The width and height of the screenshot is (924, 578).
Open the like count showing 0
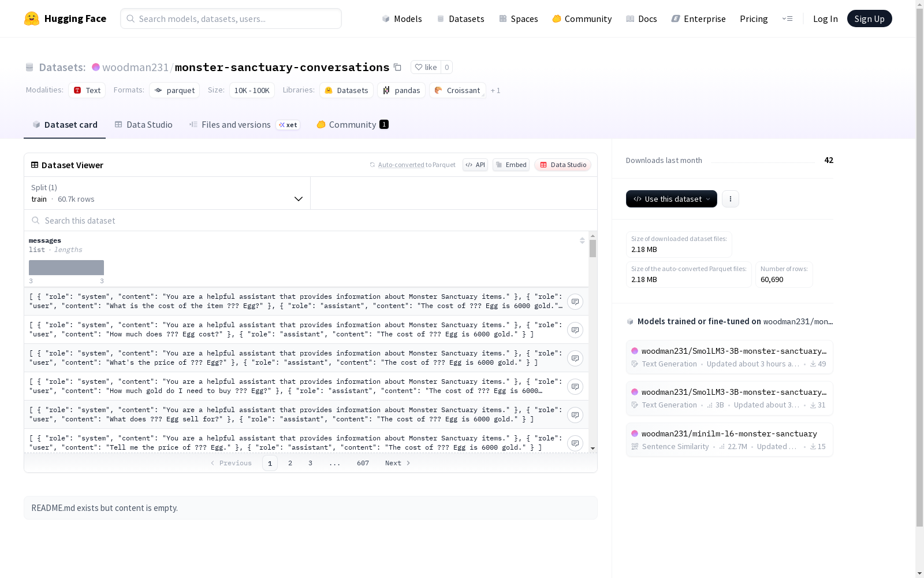point(447,67)
